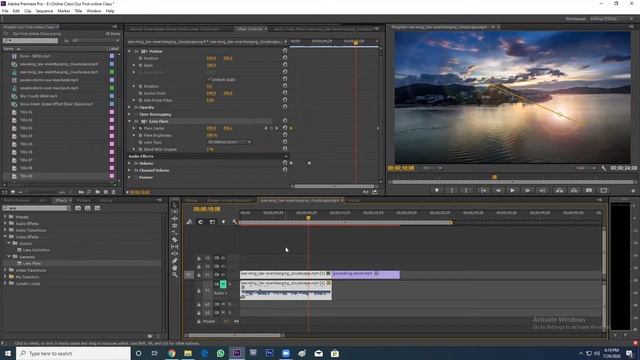Expand the Opacity effect
The height and width of the screenshot is (360, 640).
pos(130,107)
